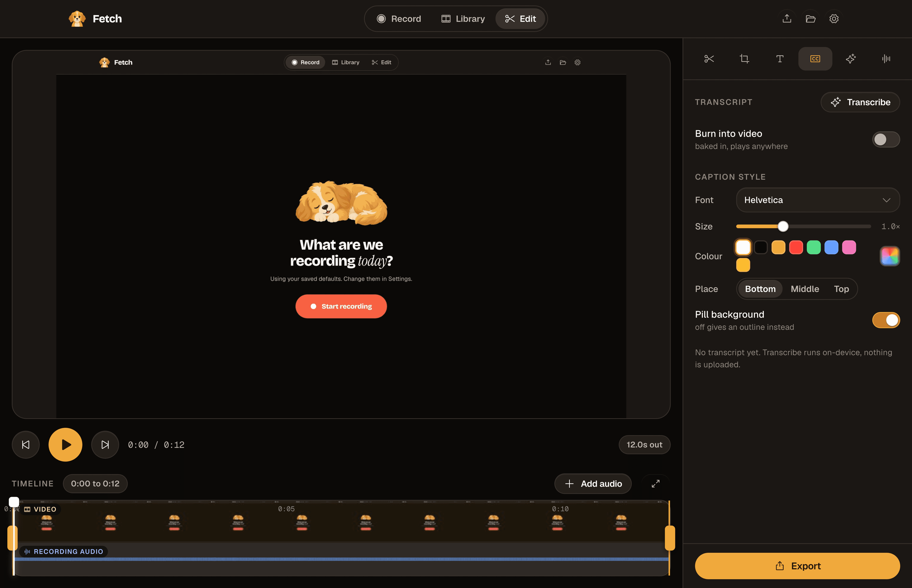Click the Edit tab inside the preview
The height and width of the screenshot is (588, 912).
click(381, 62)
